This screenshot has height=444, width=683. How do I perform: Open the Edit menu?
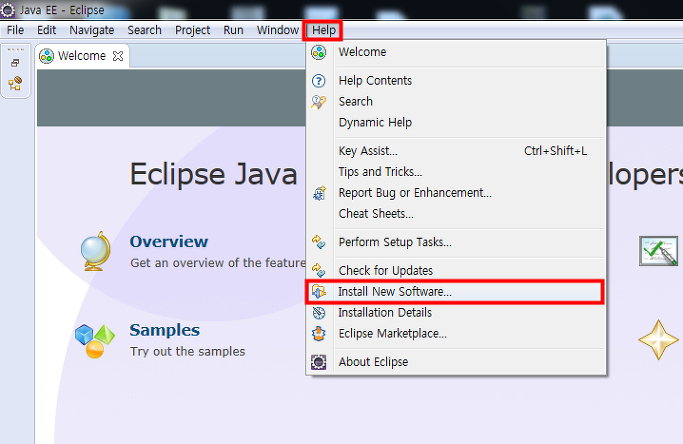point(46,30)
